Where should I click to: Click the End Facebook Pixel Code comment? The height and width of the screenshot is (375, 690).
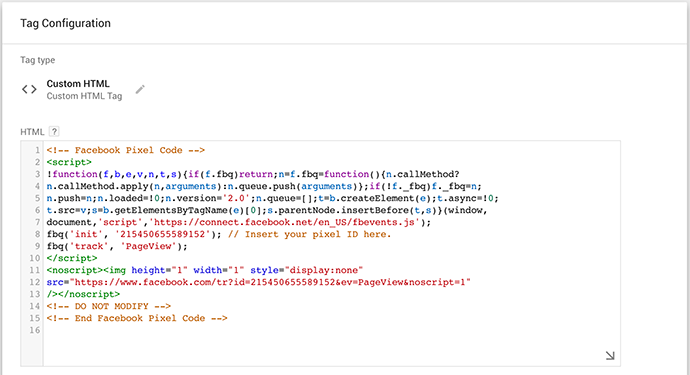click(137, 318)
